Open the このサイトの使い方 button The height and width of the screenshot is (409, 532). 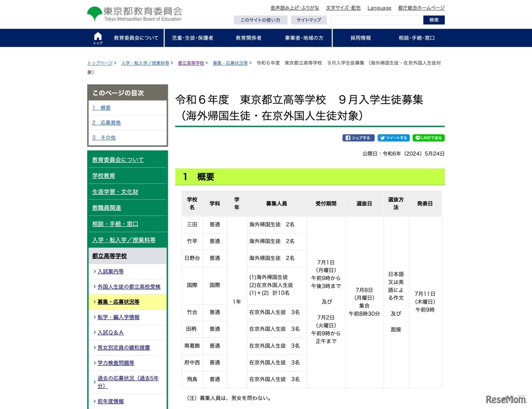tap(260, 20)
